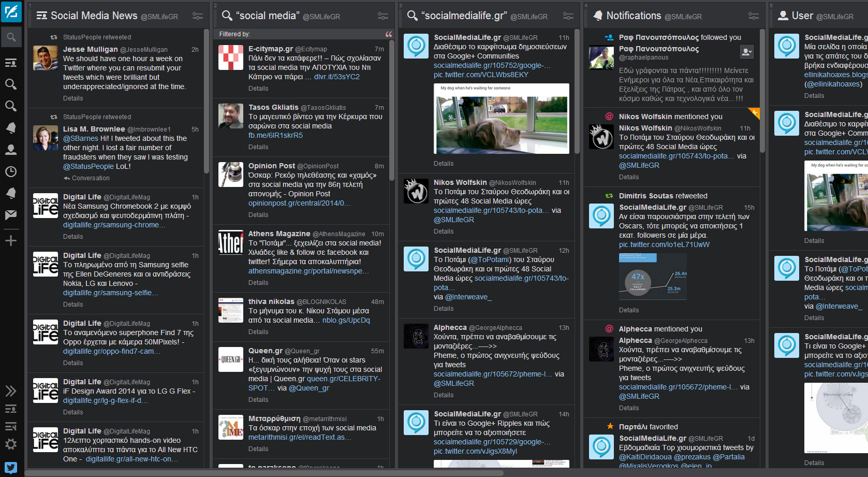Follow Ραφ Πανουτσόπουλος with follow button
This screenshot has width=868, height=477.
point(746,52)
